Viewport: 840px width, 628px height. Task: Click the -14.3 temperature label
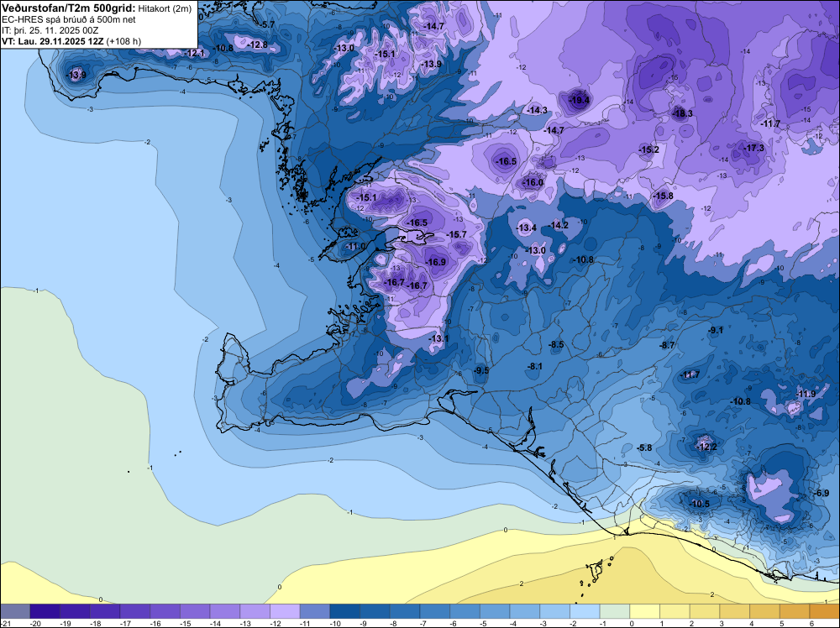click(x=538, y=110)
